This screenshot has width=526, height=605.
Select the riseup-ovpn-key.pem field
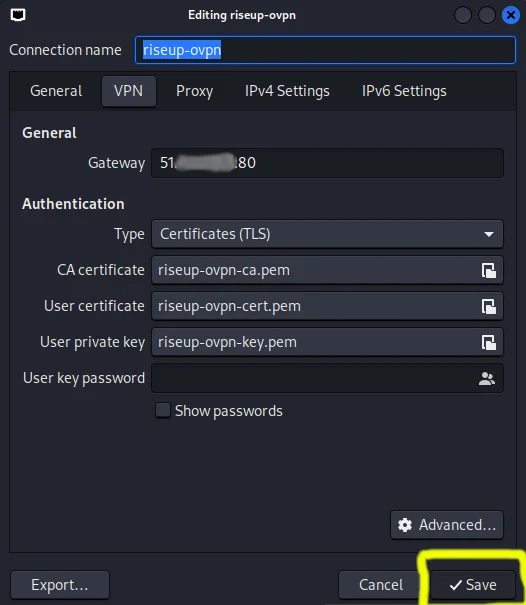pos(327,342)
